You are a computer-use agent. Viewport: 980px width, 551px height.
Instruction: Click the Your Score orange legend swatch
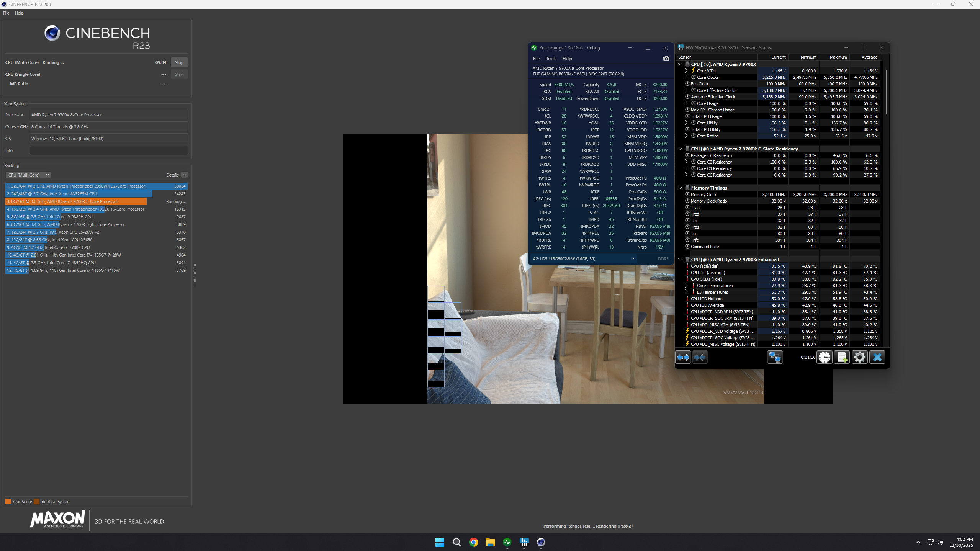point(8,502)
